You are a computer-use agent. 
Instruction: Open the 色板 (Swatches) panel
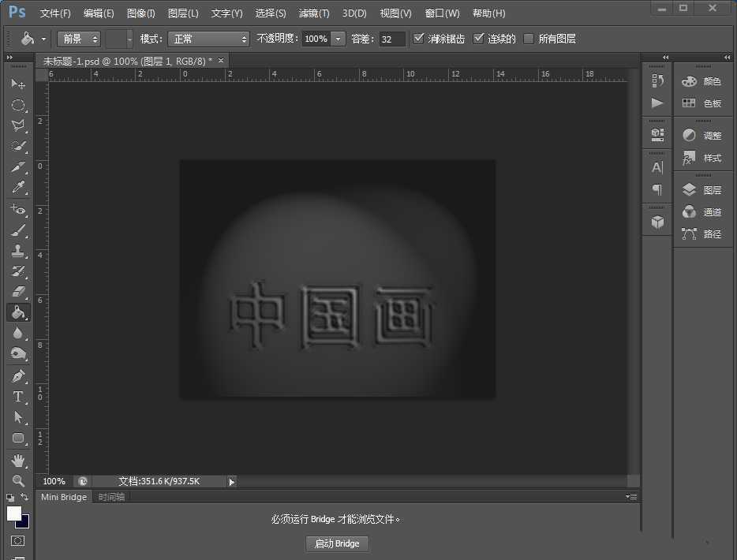[702, 103]
